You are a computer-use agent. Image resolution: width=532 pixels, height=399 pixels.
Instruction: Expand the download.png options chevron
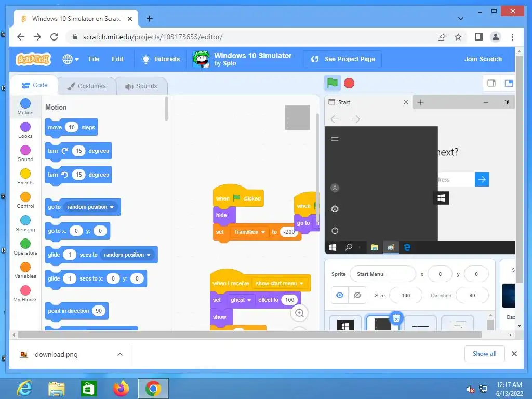pos(120,354)
